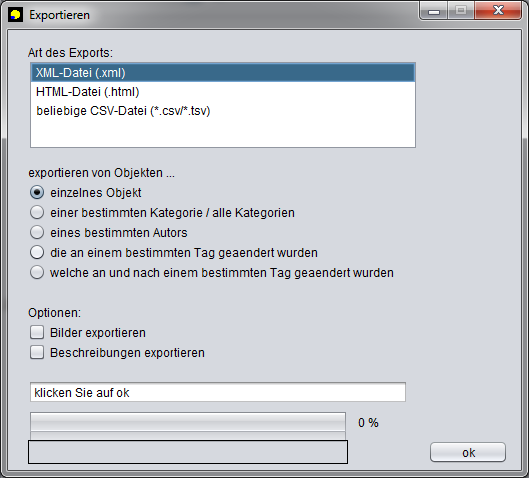
Task: Select eines bestimmten Autors radio option
Action: click(x=37, y=232)
